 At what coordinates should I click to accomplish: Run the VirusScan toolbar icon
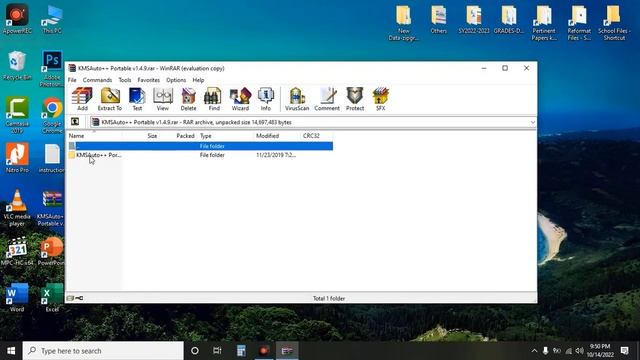297,99
